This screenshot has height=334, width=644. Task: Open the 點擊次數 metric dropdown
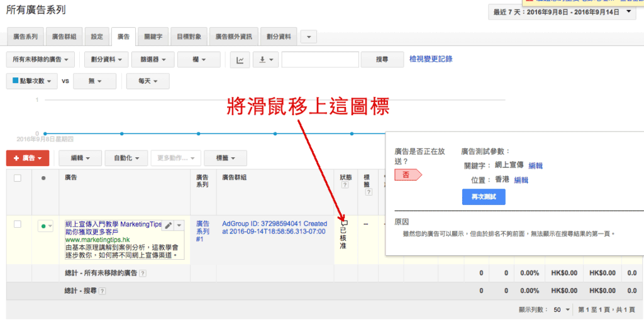click(x=31, y=81)
